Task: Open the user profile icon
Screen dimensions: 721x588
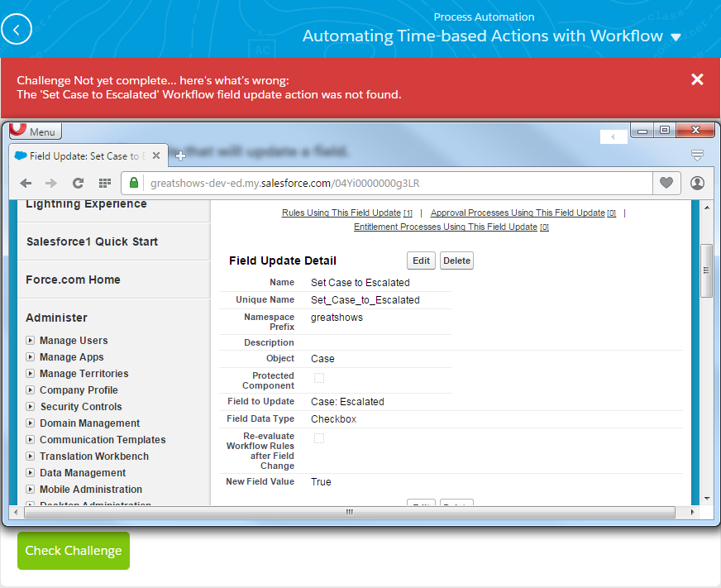Action: tap(697, 183)
